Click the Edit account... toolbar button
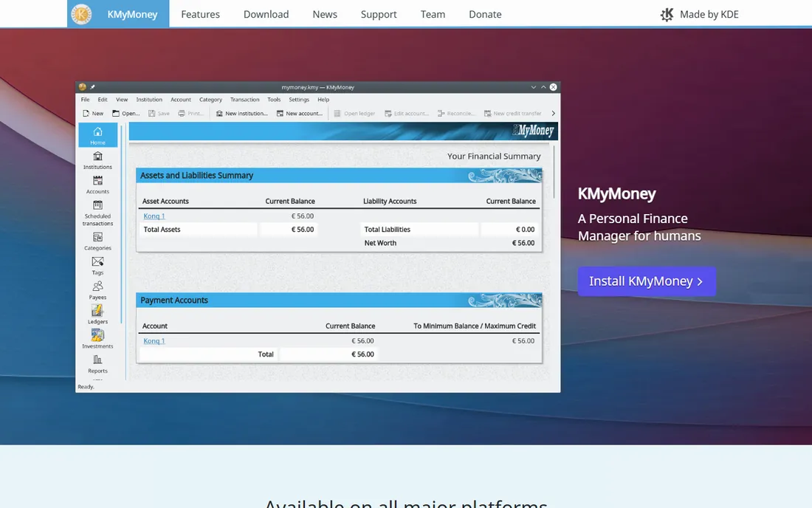812x508 pixels. (x=407, y=114)
